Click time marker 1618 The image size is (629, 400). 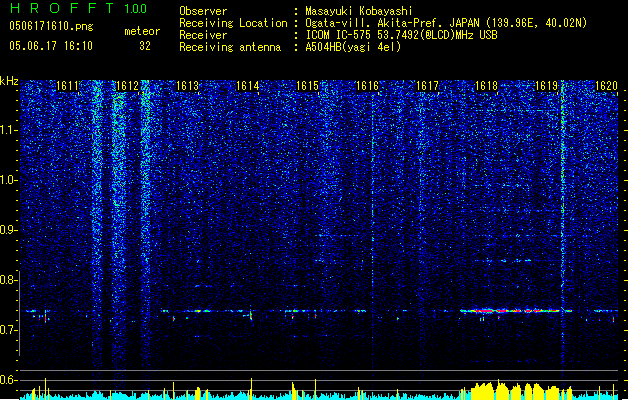coord(486,86)
